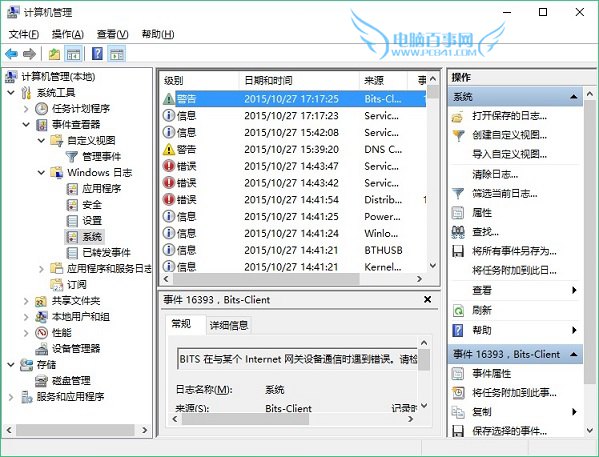Click 筛选当前日志 filter icon

(x=458, y=193)
